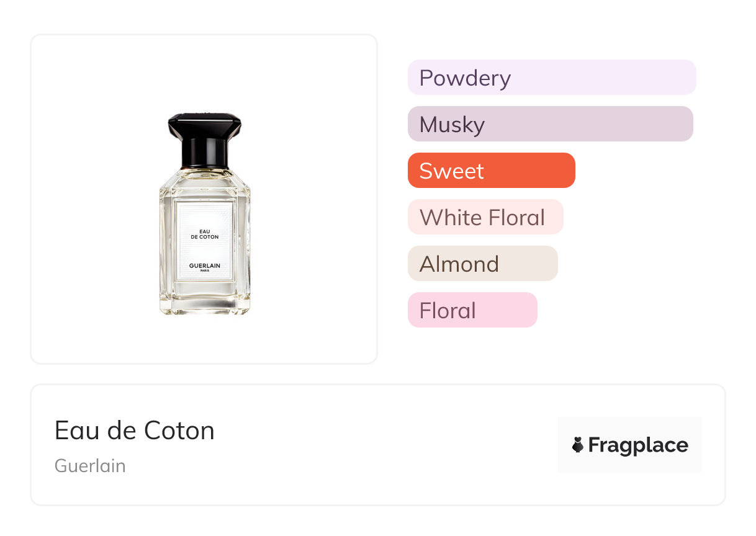Click the small PARIS text on the bottle
The height and width of the screenshot is (536, 756).
204,271
